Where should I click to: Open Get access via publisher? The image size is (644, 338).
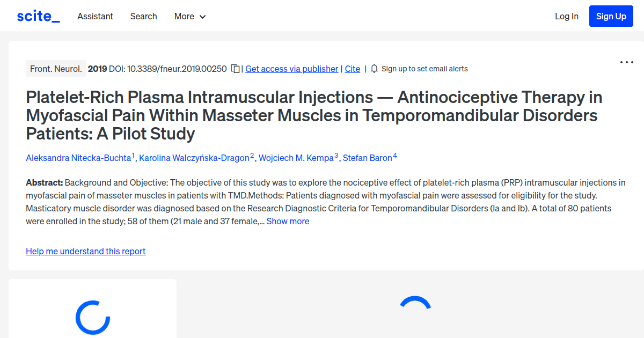291,69
